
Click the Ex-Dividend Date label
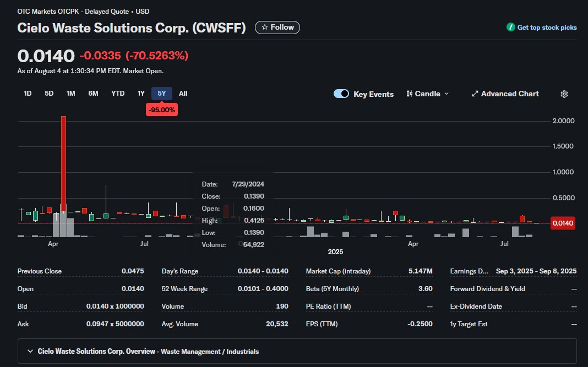476,306
